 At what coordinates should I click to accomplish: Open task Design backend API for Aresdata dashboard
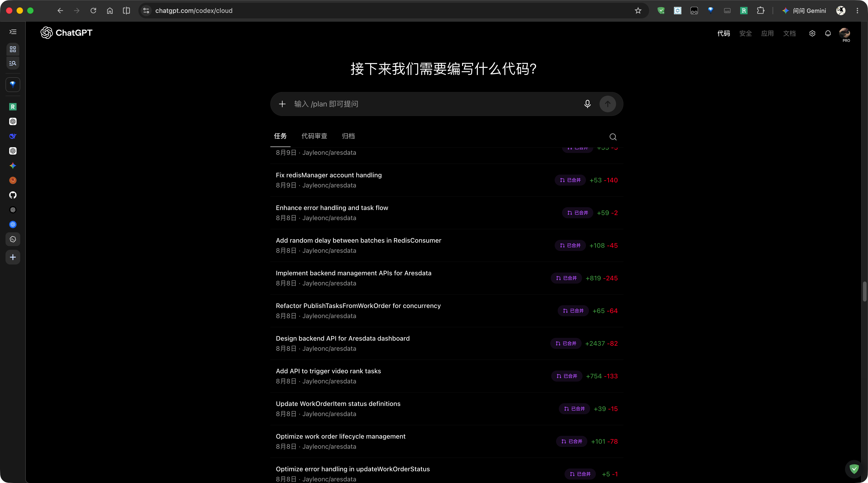pyautogui.click(x=447, y=343)
